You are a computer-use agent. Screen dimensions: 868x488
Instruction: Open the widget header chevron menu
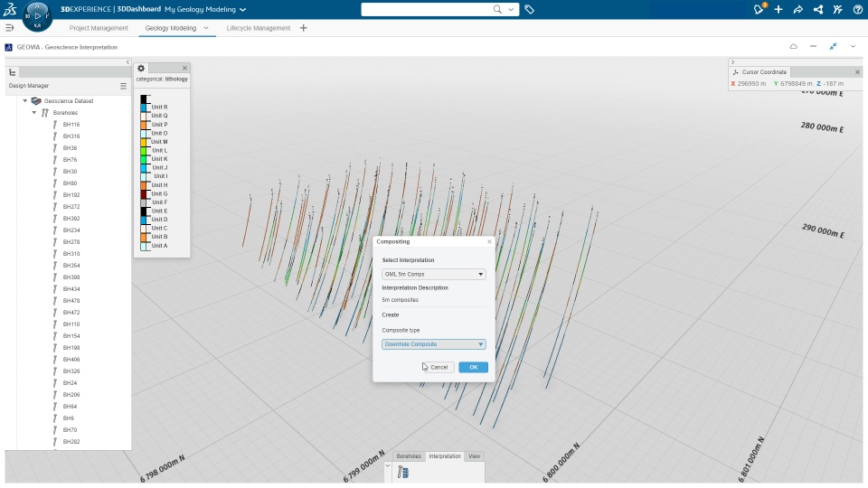[853, 46]
